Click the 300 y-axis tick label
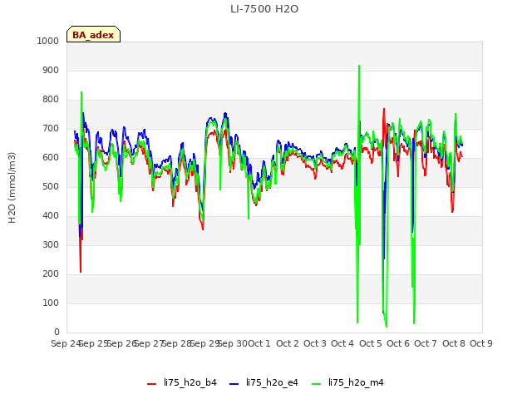The width and height of the screenshot is (532, 399). [51, 245]
